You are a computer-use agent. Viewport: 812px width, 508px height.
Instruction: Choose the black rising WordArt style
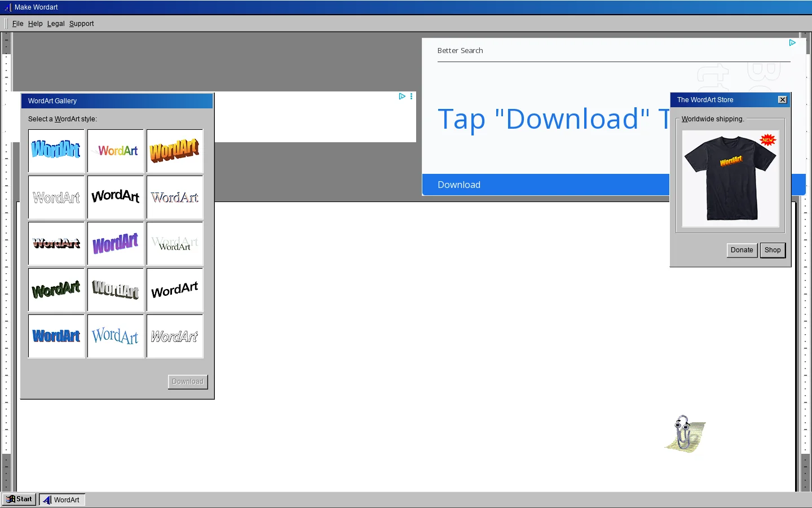(x=175, y=290)
